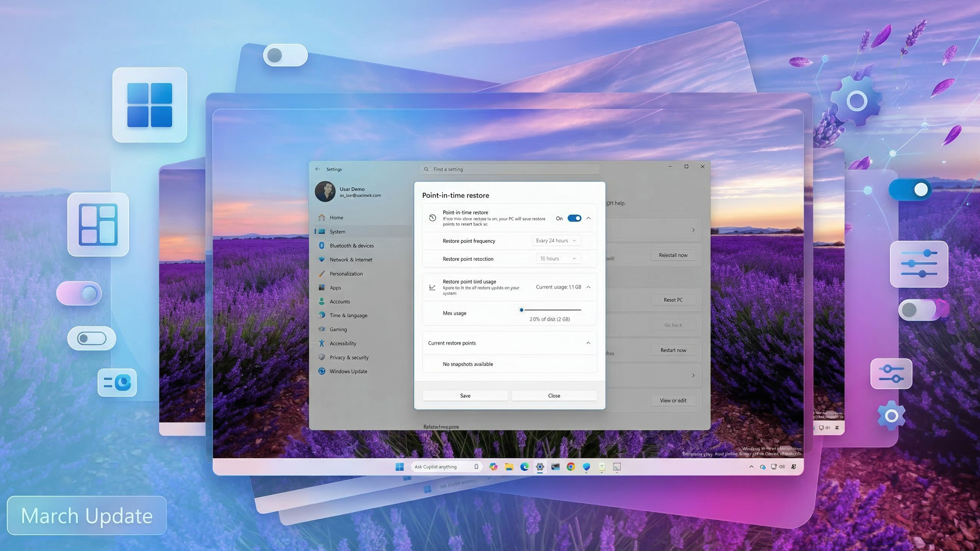Open Privacy & security settings
The width and height of the screenshot is (980, 551).
(x=349, y=357)
